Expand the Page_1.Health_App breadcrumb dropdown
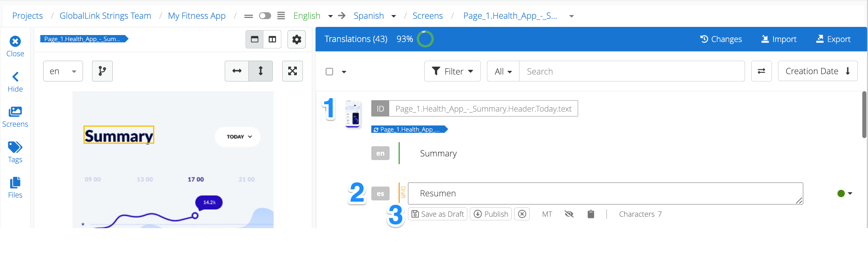 (572, 16)
